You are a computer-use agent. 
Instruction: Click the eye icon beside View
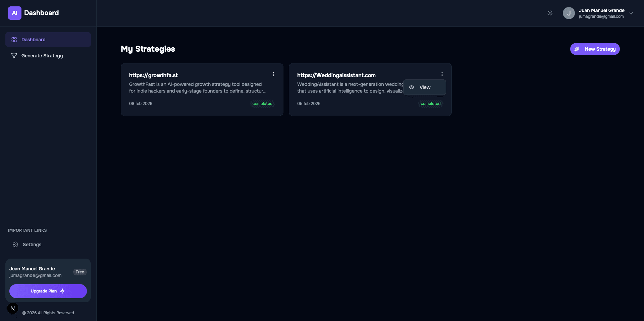pos(412,87)
